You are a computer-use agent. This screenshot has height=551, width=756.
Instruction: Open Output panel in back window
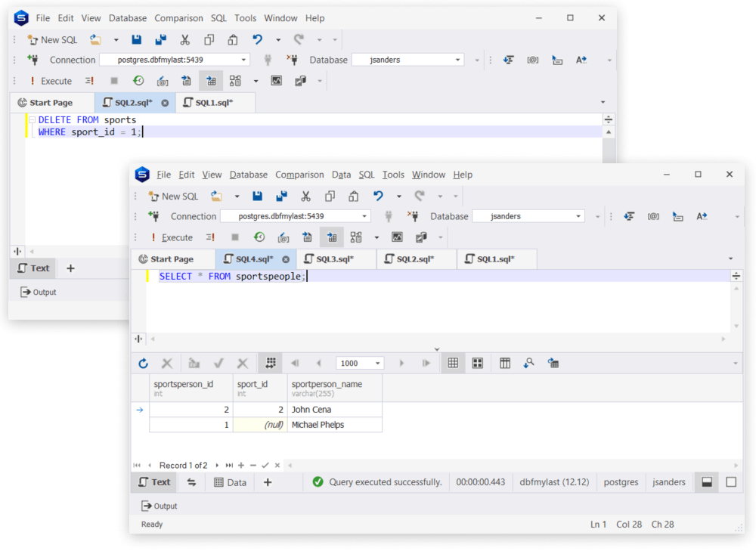(x=38, y=292)
